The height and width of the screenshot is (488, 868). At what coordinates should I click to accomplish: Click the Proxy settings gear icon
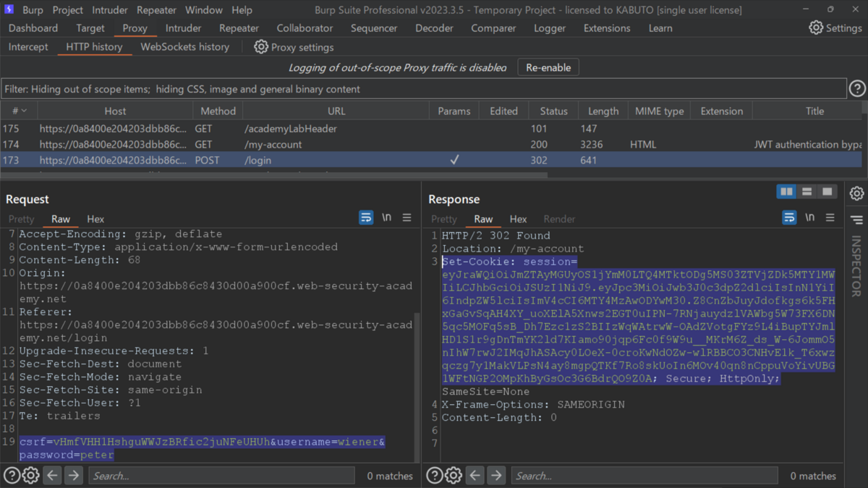click(261, 47)
